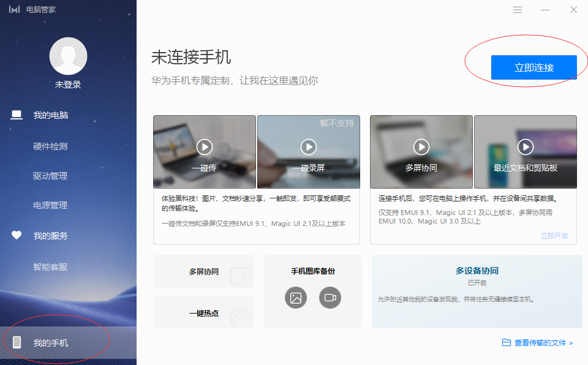Click the default user avatar
588x365 pixels.
click(68, 56)
